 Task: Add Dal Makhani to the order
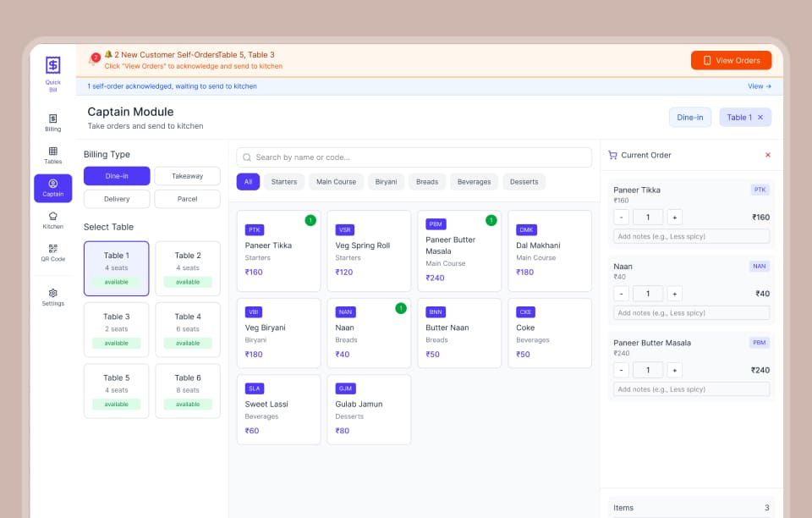tap(550, 251)
